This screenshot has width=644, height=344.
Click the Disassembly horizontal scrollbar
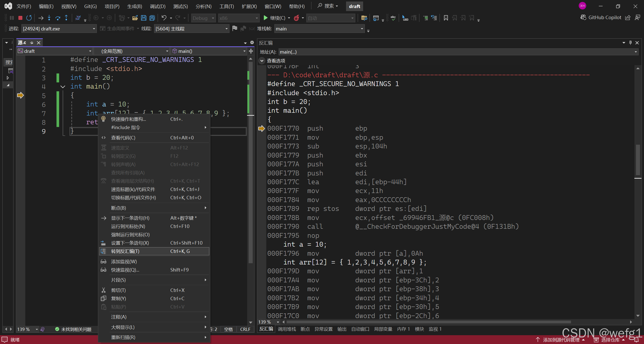click(x=428, y=322)
